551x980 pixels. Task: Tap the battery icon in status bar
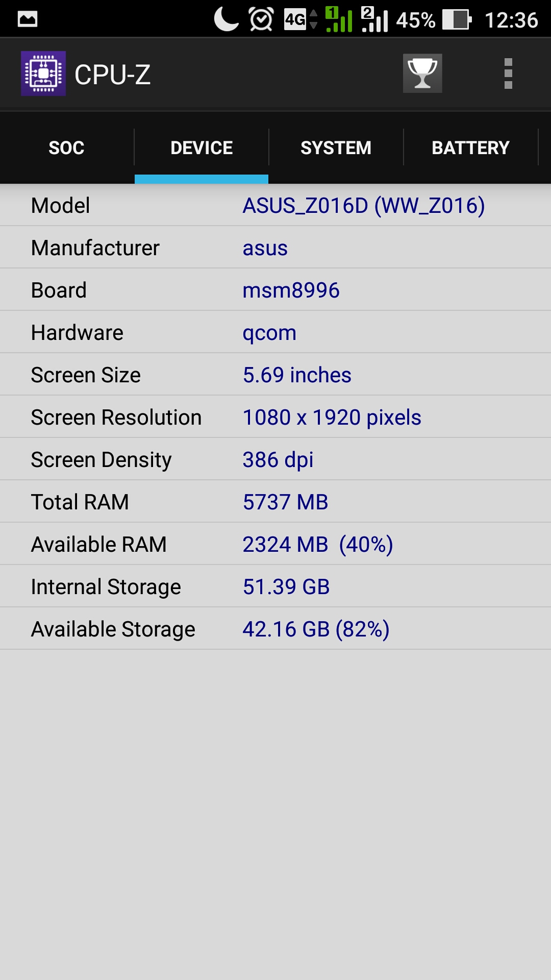(x=457, y=20)
